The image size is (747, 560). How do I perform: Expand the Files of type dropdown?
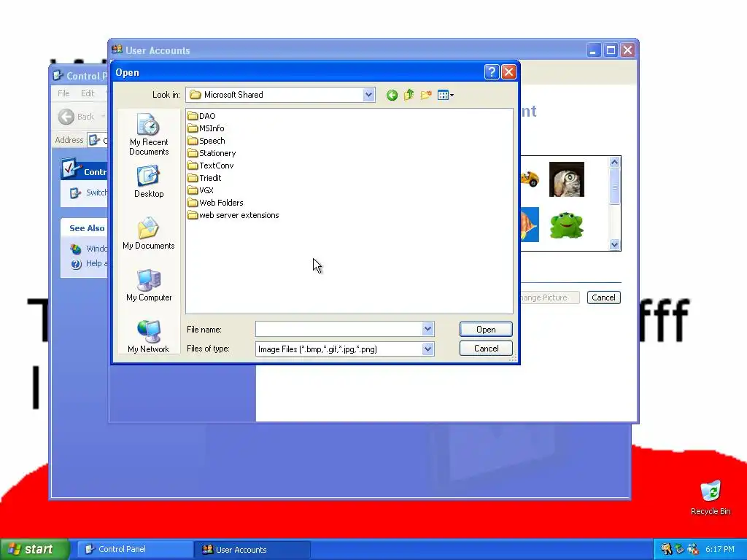point(427,349)
